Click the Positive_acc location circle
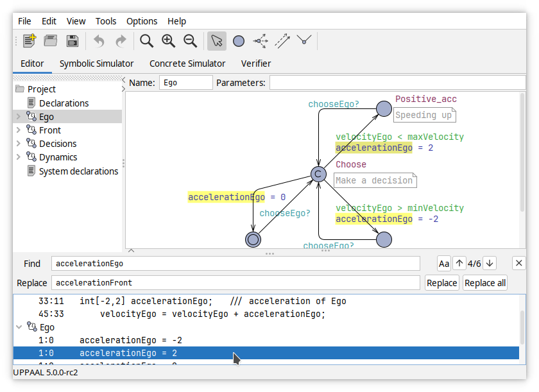539x392 pixels. 384,109
